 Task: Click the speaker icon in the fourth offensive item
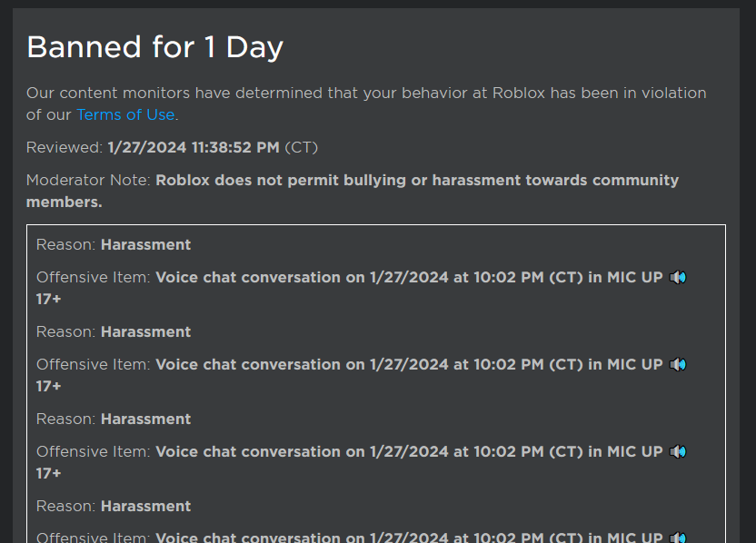tap(678, 537)
